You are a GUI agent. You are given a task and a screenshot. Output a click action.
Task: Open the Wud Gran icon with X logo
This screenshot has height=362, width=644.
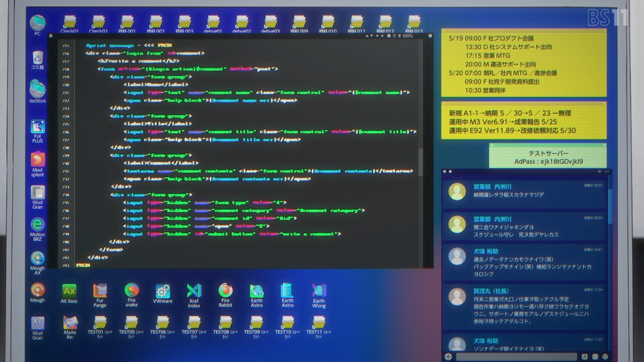pos(38,328)
